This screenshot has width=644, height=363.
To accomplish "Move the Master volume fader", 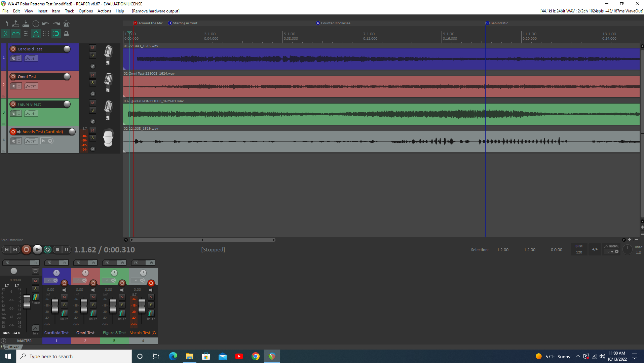I will click(27, 301).
